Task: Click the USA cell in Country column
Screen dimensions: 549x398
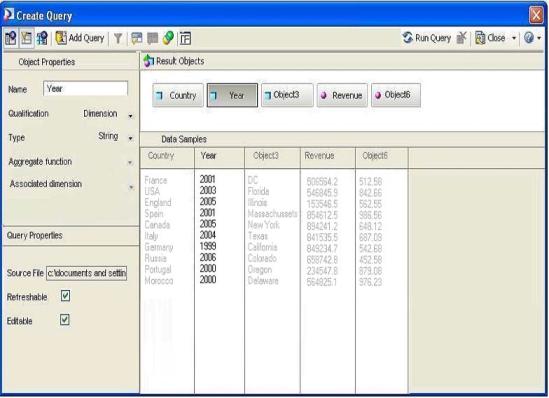Action: [152, 191]
